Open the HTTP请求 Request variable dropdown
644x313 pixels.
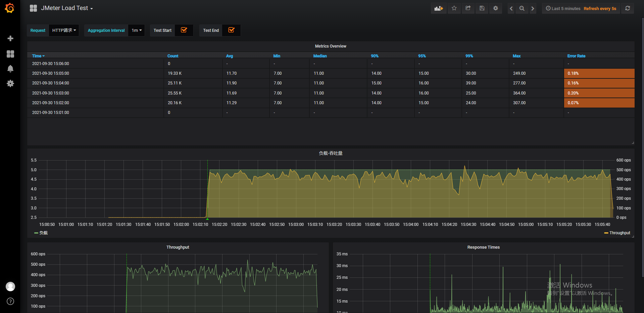click(x=64, y=30)
